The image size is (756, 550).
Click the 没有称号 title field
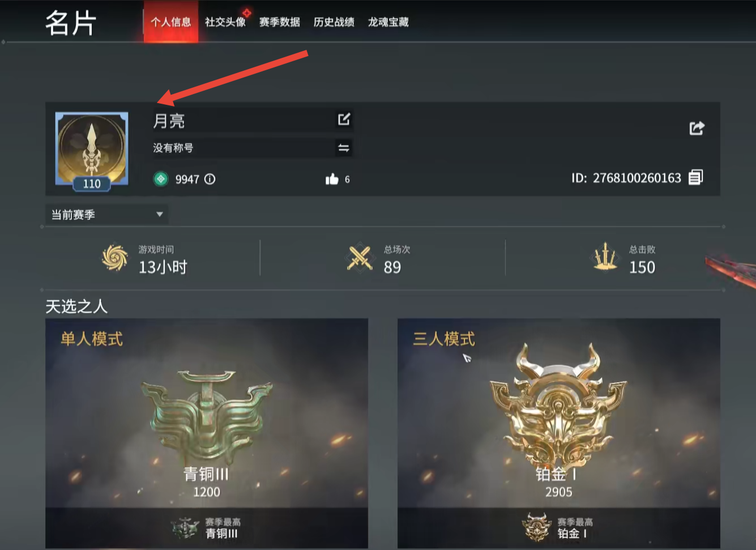pyautogui.click(x=253, y=148)
